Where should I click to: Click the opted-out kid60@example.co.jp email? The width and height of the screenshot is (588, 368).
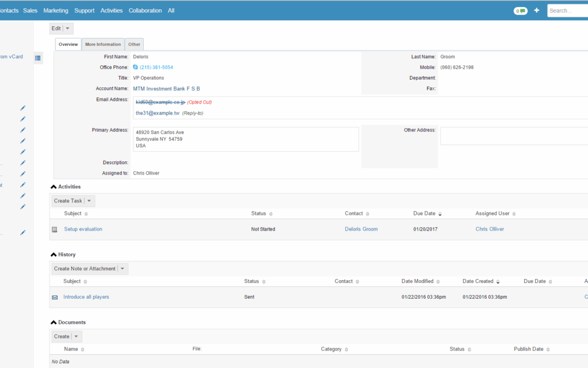161,102
